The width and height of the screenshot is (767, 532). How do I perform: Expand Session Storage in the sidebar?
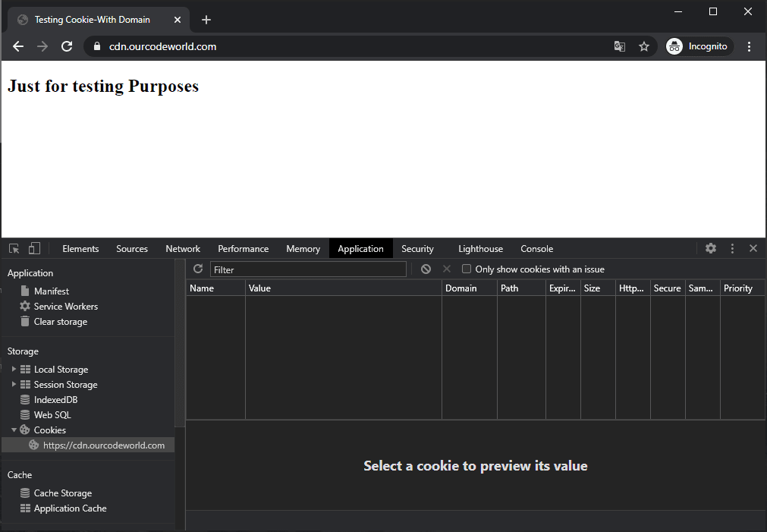(14, 384)
